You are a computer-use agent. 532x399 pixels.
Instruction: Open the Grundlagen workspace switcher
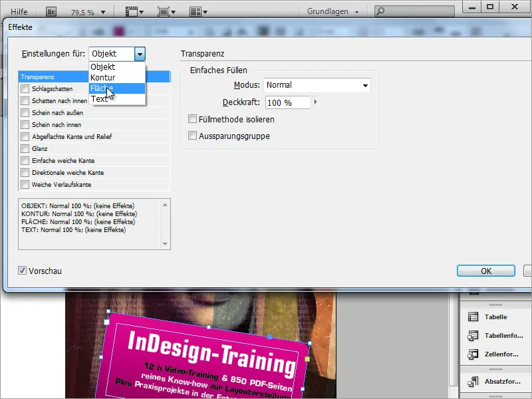(x=332, y=11)
